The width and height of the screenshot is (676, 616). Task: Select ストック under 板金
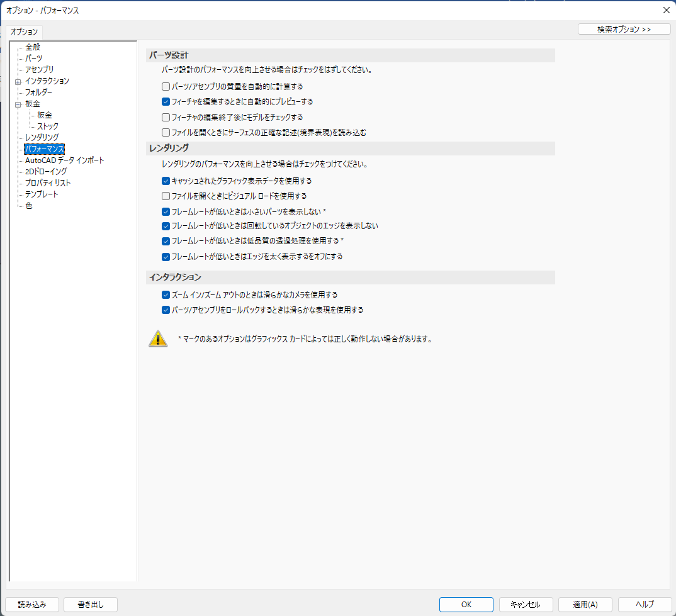[x=48, y=126]
